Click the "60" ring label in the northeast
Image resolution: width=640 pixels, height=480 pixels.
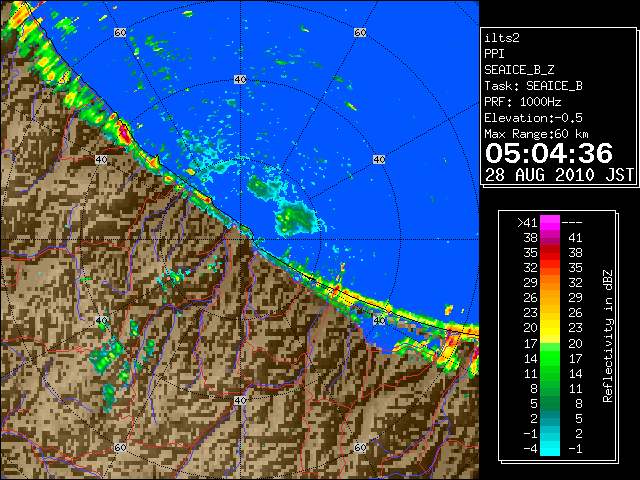(x=360, y=32)
